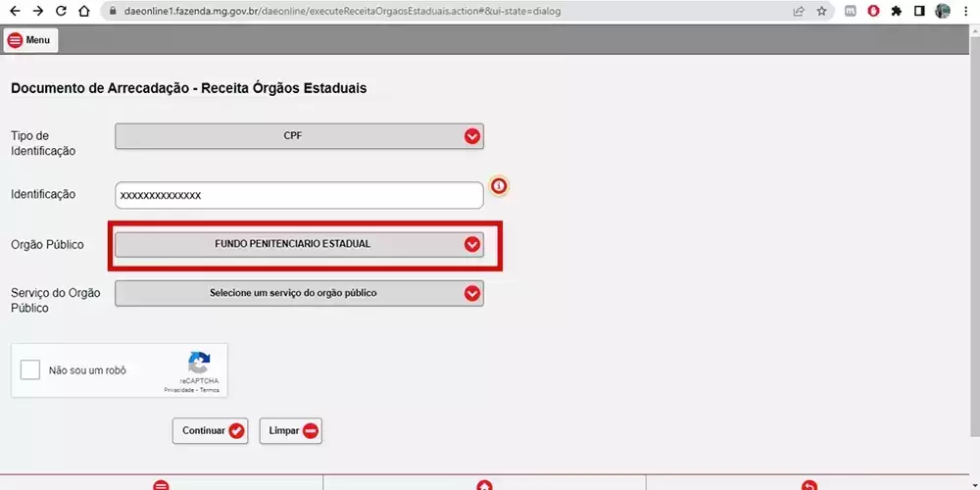Reload the page with the refresh icon
The image size is (980, 490).
[x=61, y=12]
